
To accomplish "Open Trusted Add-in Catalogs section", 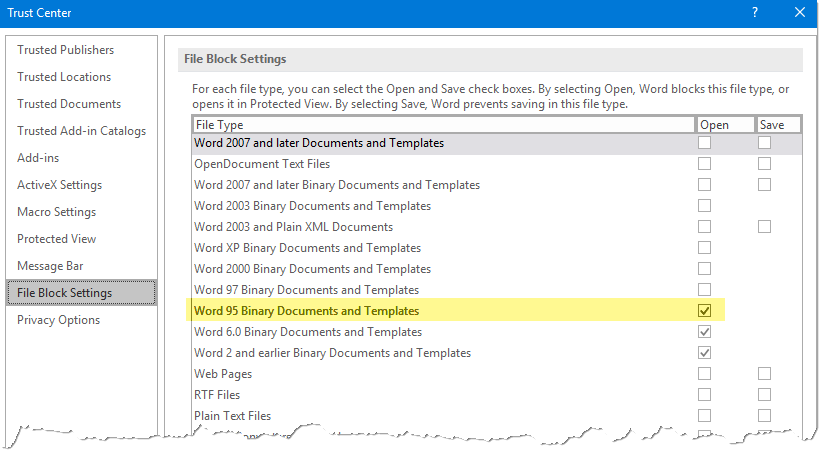I will [x=81, y=131].
